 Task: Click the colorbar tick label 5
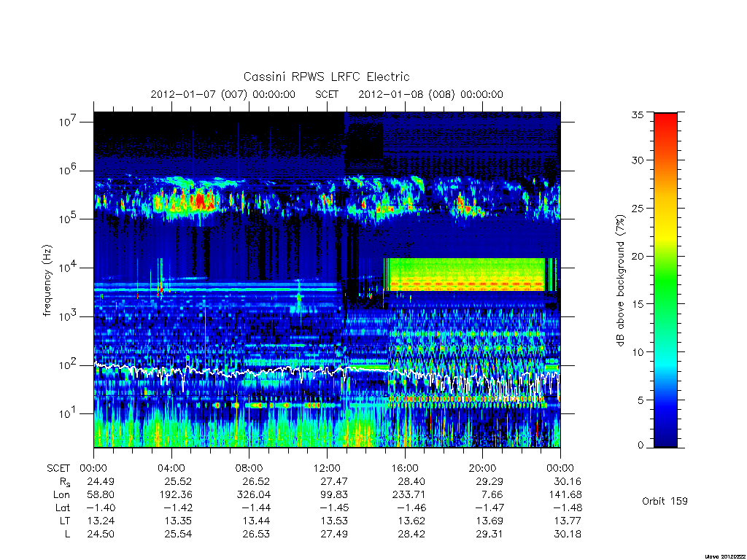640,400
